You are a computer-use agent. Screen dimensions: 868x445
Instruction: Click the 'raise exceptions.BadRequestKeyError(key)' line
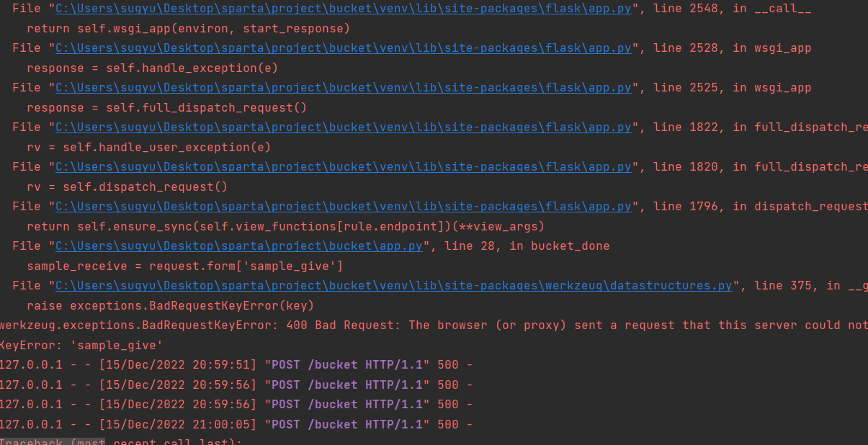point(170,306)
